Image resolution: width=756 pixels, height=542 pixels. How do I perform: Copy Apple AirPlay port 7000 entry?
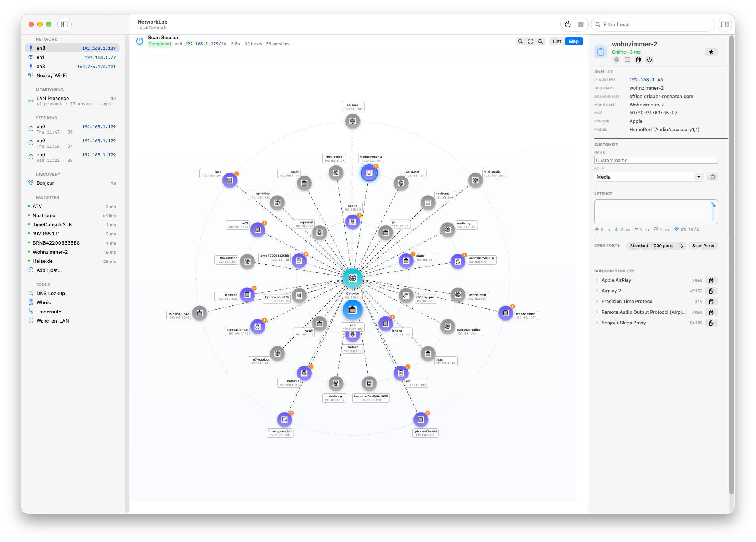(x=711, y=280)
